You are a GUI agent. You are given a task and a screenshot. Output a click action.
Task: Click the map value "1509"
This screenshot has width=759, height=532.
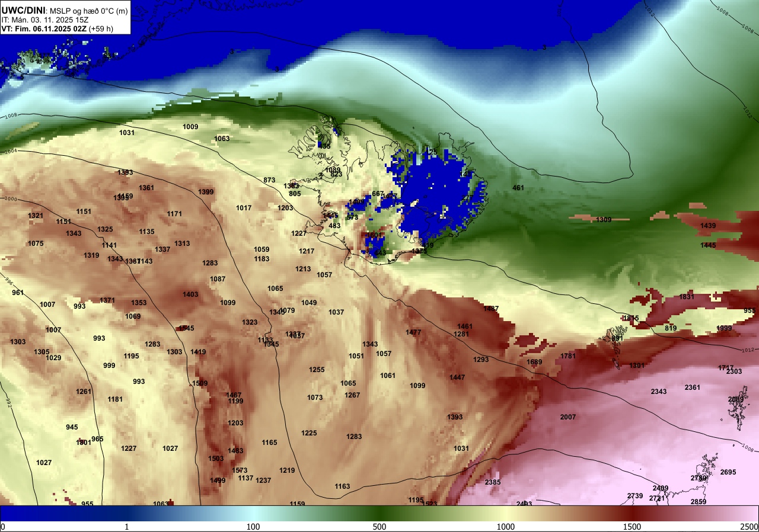[x=200, y=383]
